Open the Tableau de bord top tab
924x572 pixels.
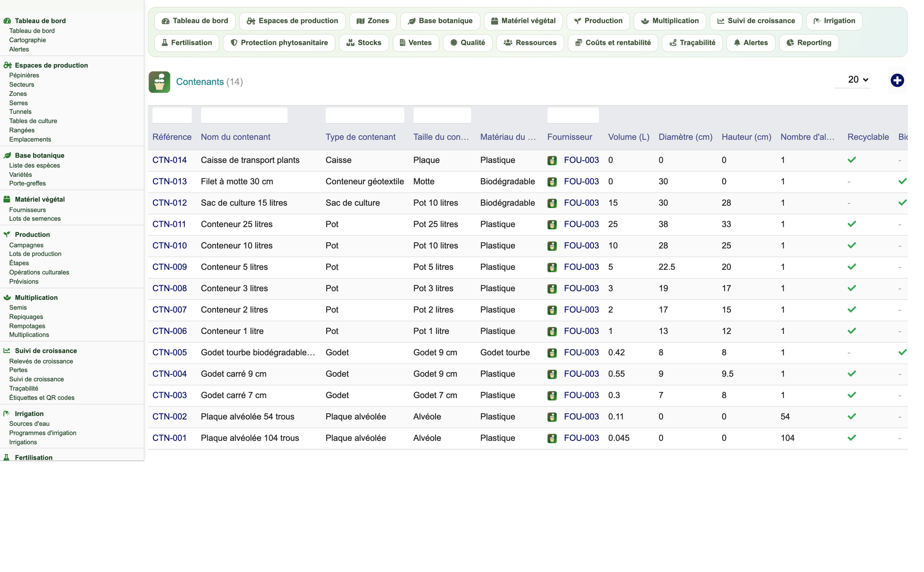pos(195,21)
